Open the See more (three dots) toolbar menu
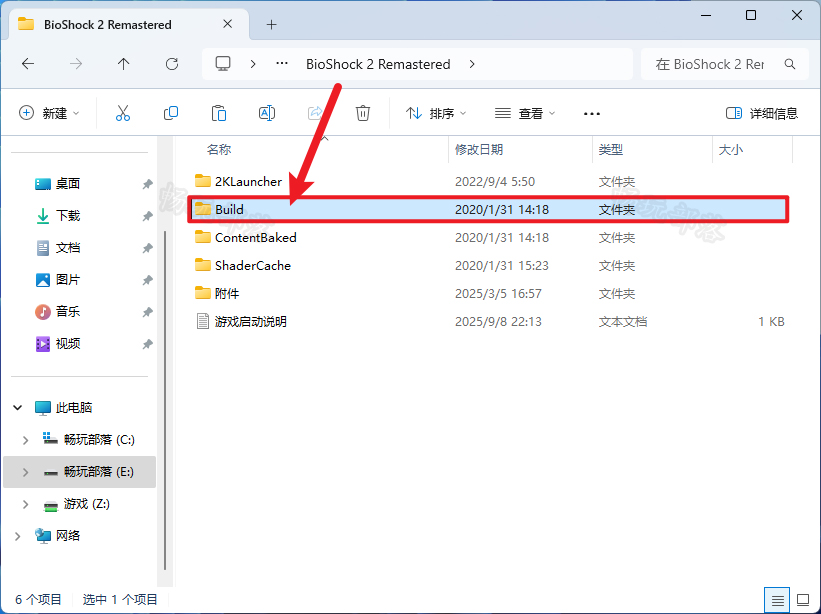Viewport: 821px width, 614px height. click(592, 114)
